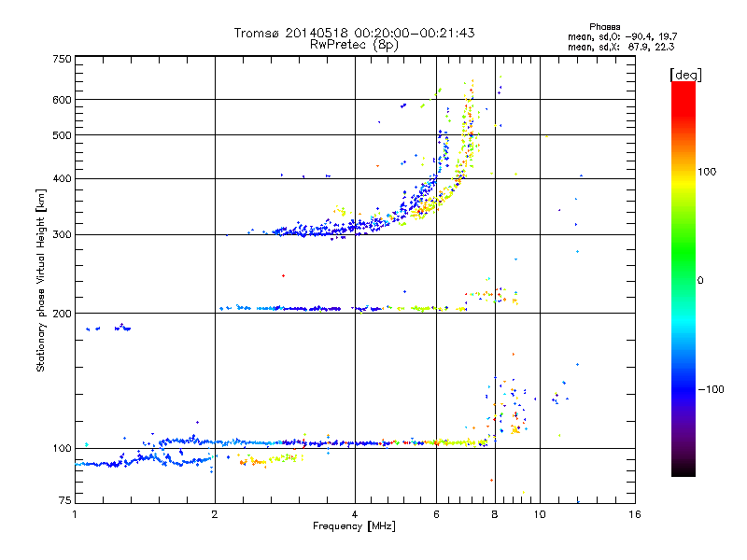Image resolution: width=747 pixels, height=560 pixels.
Task: Click the y-axis tick label "750"
Action: click(x=62, y=59)
